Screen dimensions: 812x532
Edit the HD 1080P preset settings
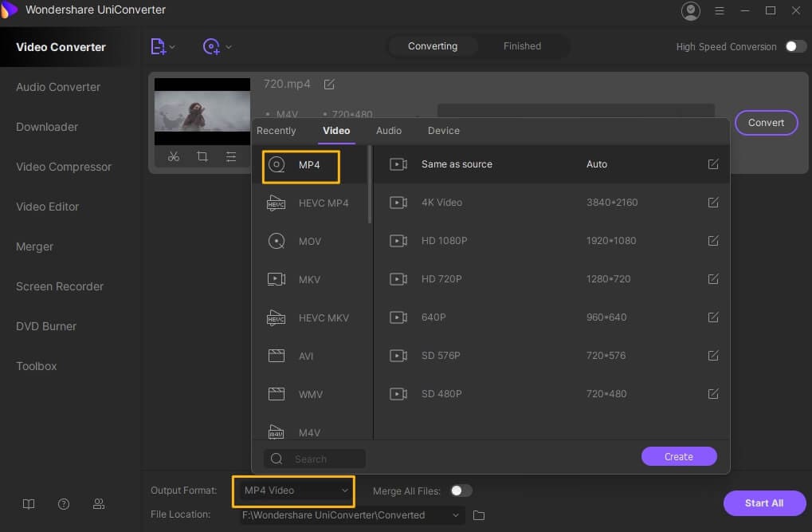click(x=713, y=241)
